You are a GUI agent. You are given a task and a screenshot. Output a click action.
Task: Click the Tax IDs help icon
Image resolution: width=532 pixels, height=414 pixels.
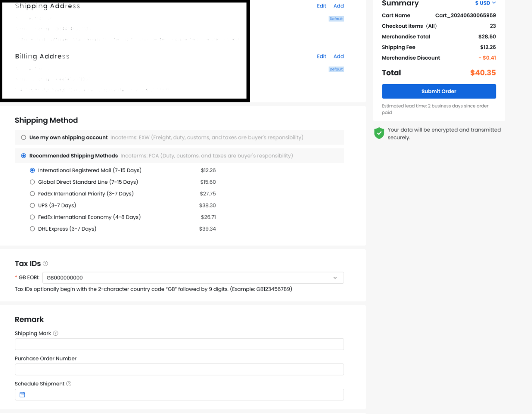pyautogui.click(x=46, y=264)
